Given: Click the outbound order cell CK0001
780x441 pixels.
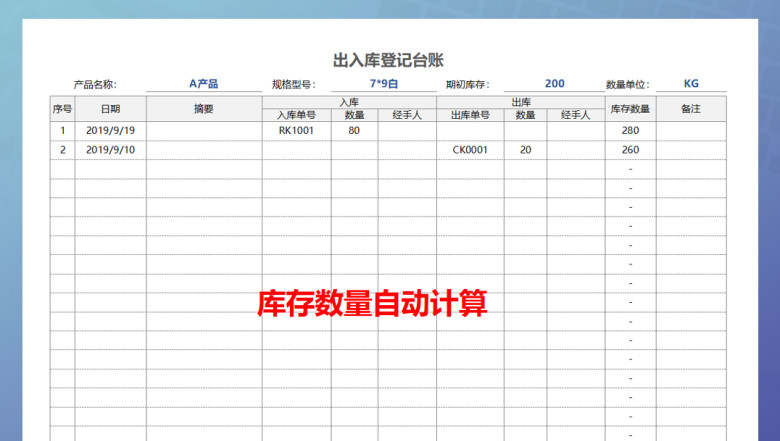Looking at the screenshot, I should pyautogui.click(x=470, y=150).
